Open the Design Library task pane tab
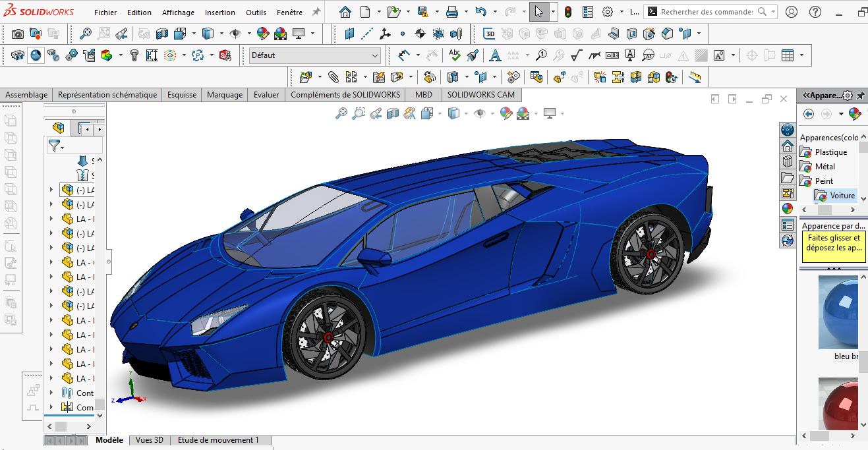The image size is (868, 450). point(787,161)
